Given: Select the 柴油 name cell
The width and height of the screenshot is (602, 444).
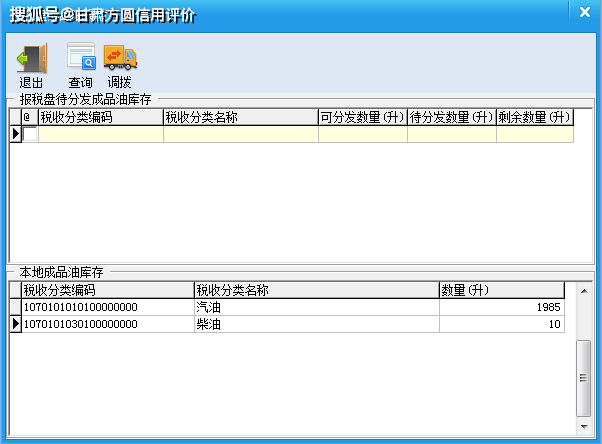Looking at the screenshot, I should 317,324.
